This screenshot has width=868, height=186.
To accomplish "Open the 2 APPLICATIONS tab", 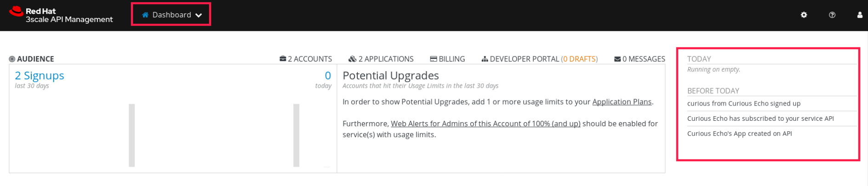I will pos(386,59).
